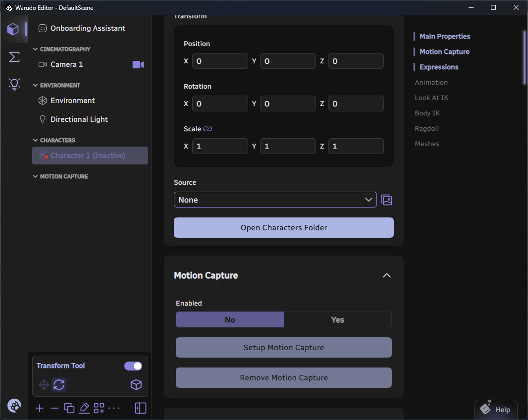Jump to Animation section
Screen dimensions: 528x420
click(431, 83)
